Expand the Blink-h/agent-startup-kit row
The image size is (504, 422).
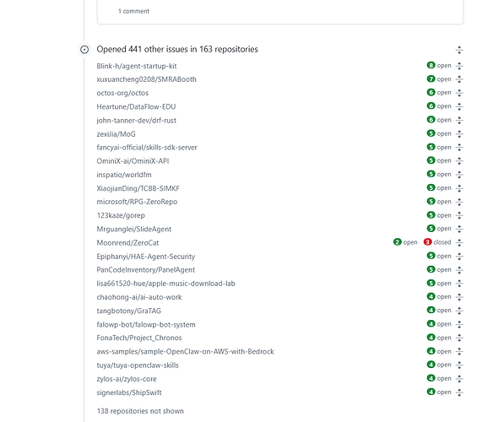tap(459, 66)
